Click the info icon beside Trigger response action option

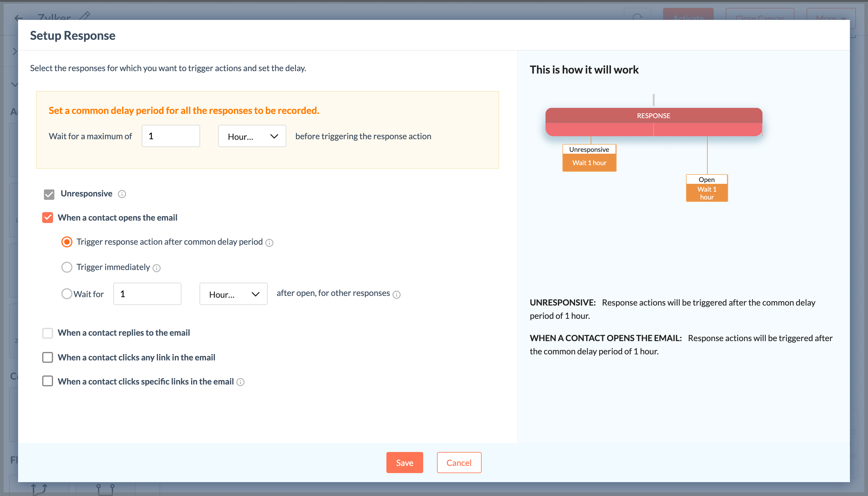point(269,243)
